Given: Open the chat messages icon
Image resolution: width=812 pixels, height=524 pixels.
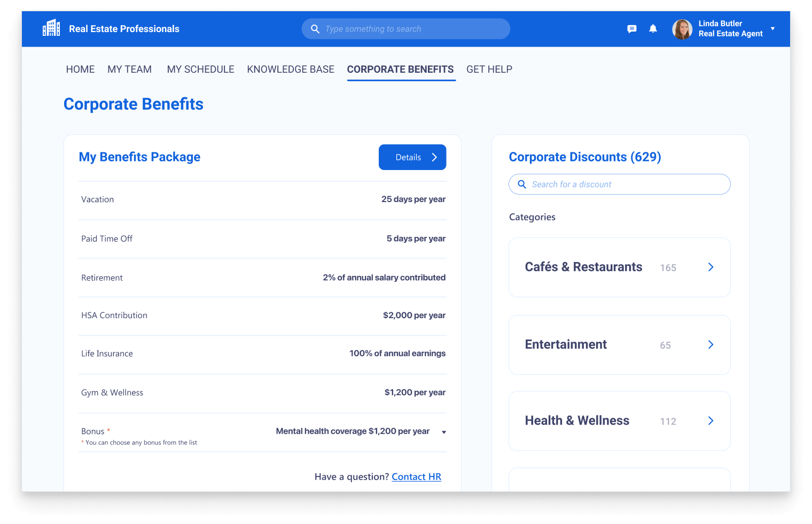Looking at the screenshot, I should click(x=631, y=29).
